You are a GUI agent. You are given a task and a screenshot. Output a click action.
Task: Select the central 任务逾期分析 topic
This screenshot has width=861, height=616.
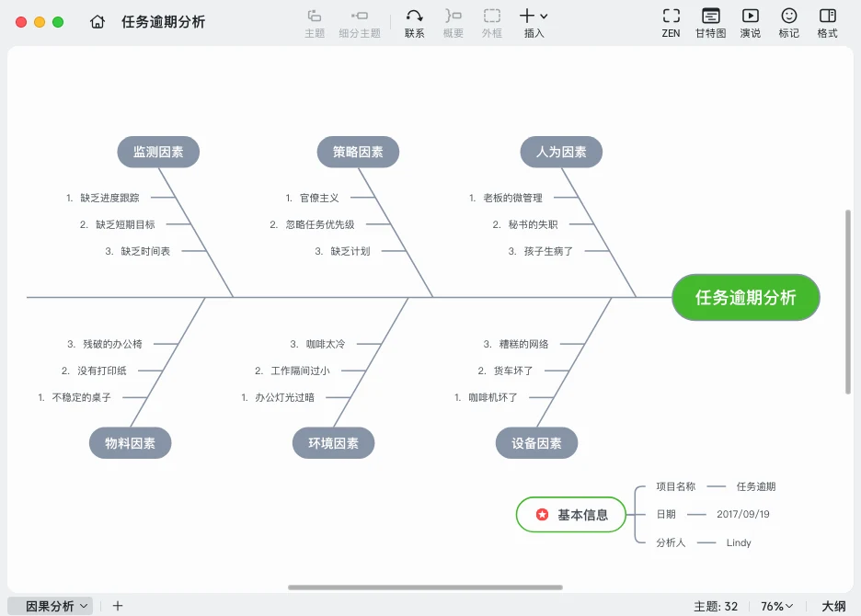(x=745, y=297)
